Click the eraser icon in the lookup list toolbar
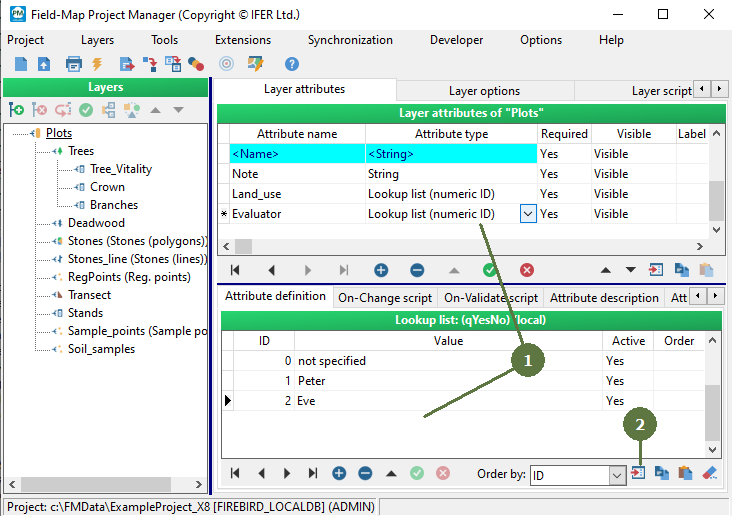Image resolution: width=732 pixels, height=516 pixels. click(x=710, y=473)
